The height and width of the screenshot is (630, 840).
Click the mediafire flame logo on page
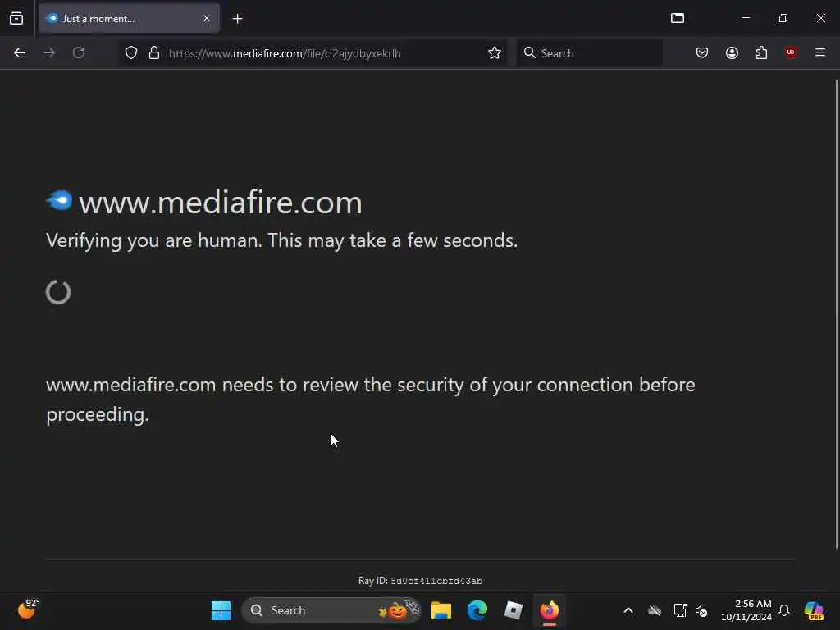coord(59,201)
